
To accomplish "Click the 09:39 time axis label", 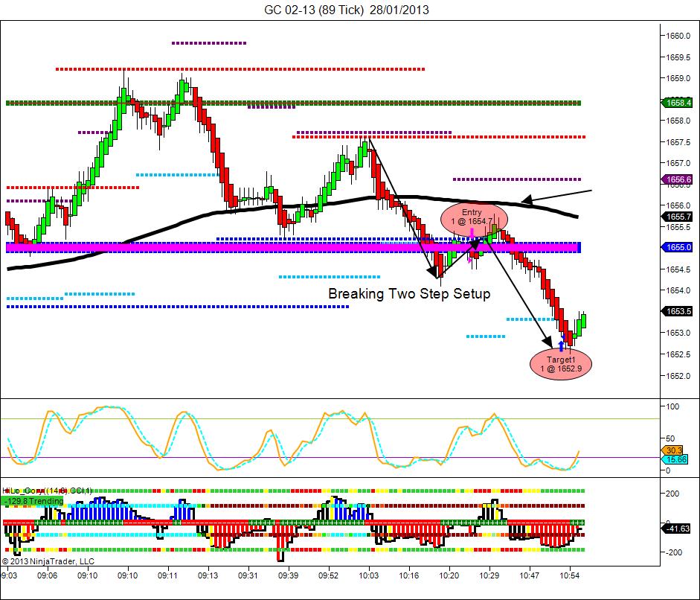I will point(288,575).
